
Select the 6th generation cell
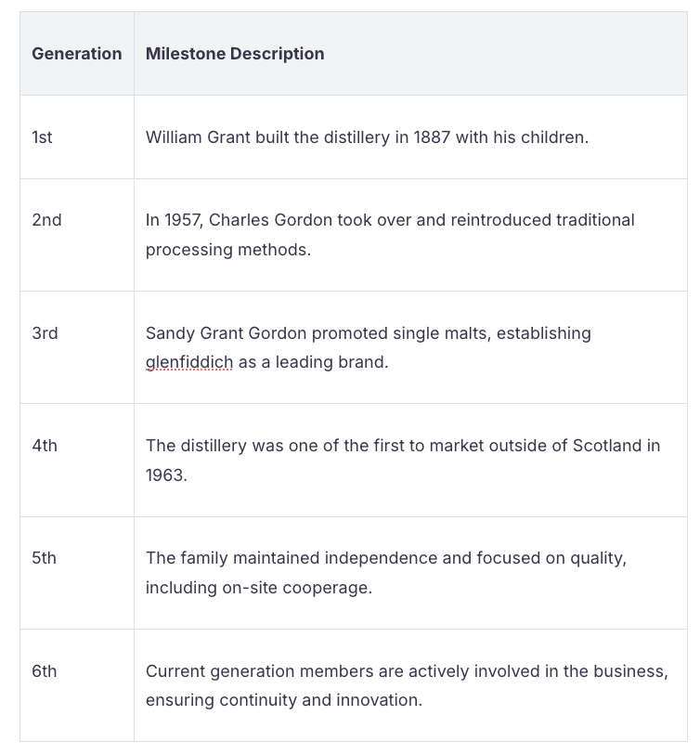45,670
